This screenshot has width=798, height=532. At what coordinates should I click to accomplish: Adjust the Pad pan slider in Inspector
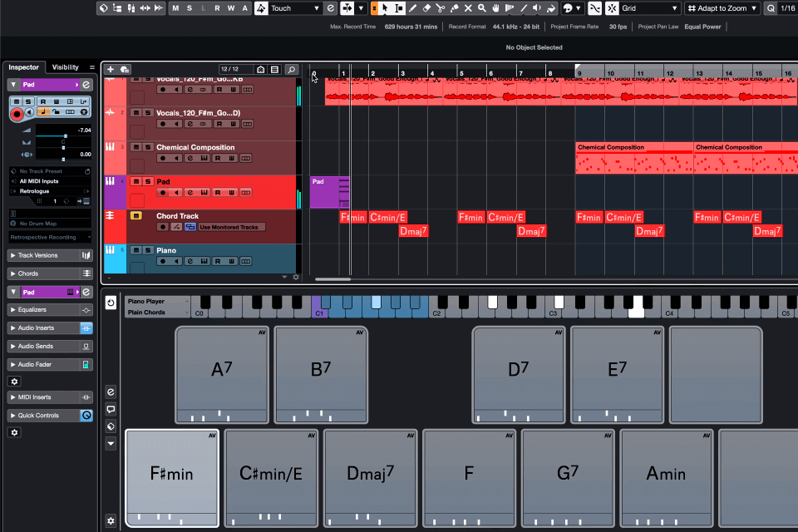64,148
